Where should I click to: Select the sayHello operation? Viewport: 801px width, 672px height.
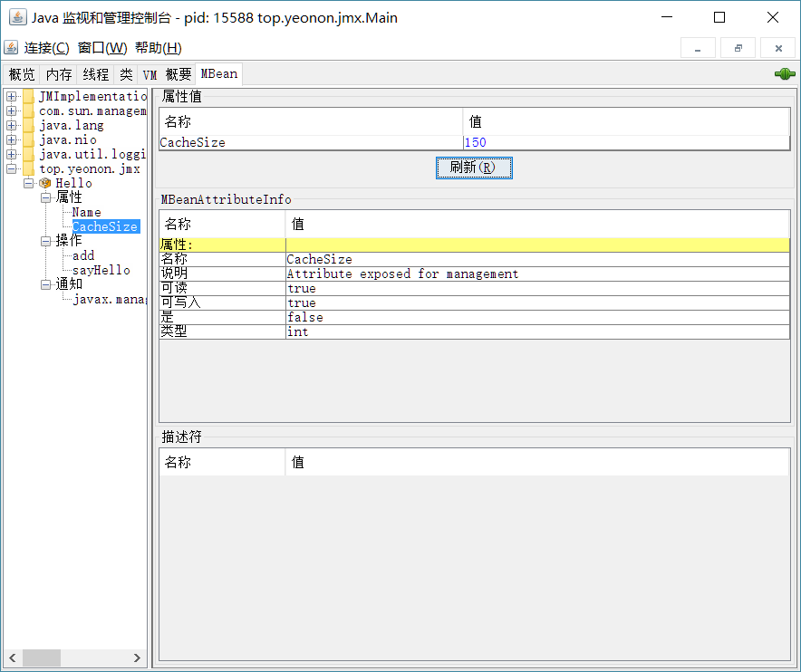(101, 270)
